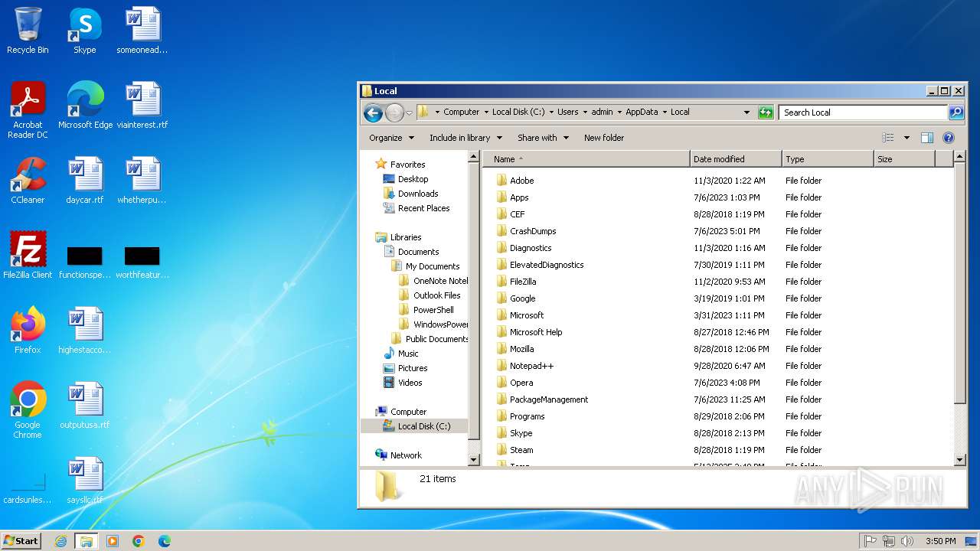Select the daycar.rtf document icon
980x551 pixels.
(x=84, y=181)
